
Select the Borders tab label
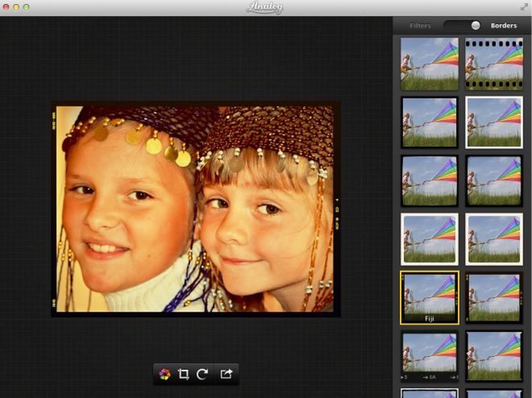(504, 26)
